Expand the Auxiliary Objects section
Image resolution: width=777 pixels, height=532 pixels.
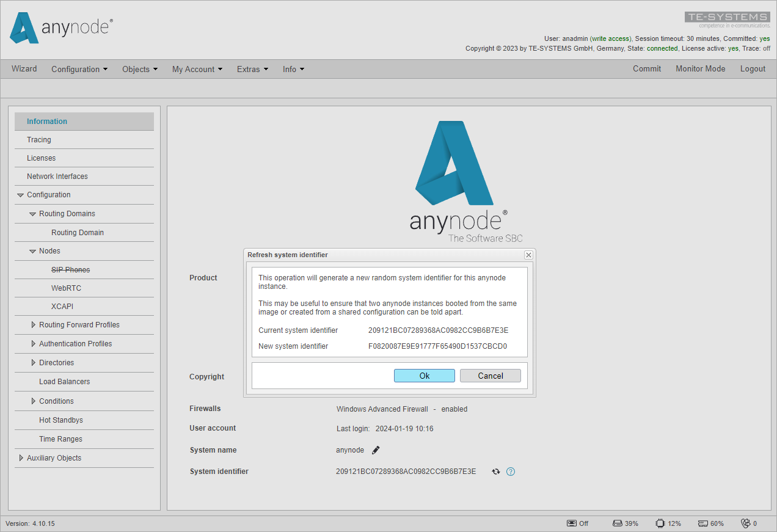(20, 457)
